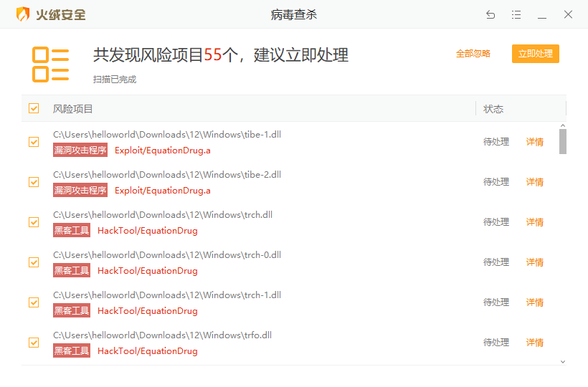Click the 风险项目 column header
588x387 pixels.
click(x=72, y=109)
